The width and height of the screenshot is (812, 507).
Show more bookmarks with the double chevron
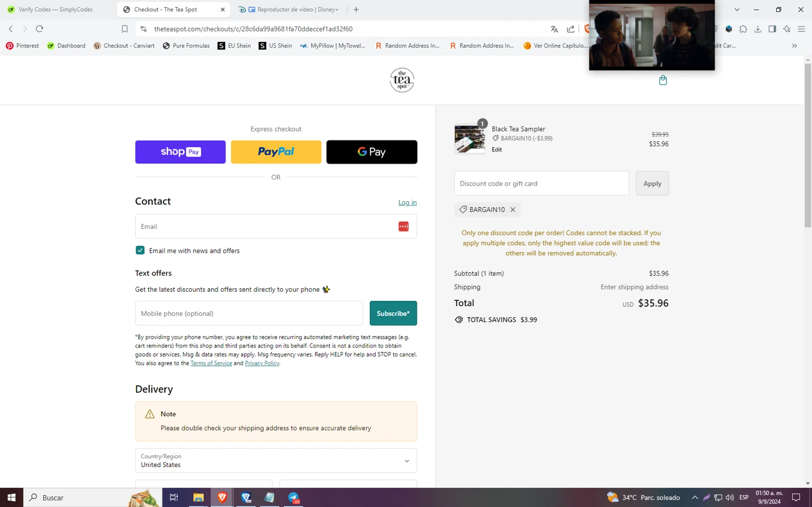coord(794,46)
